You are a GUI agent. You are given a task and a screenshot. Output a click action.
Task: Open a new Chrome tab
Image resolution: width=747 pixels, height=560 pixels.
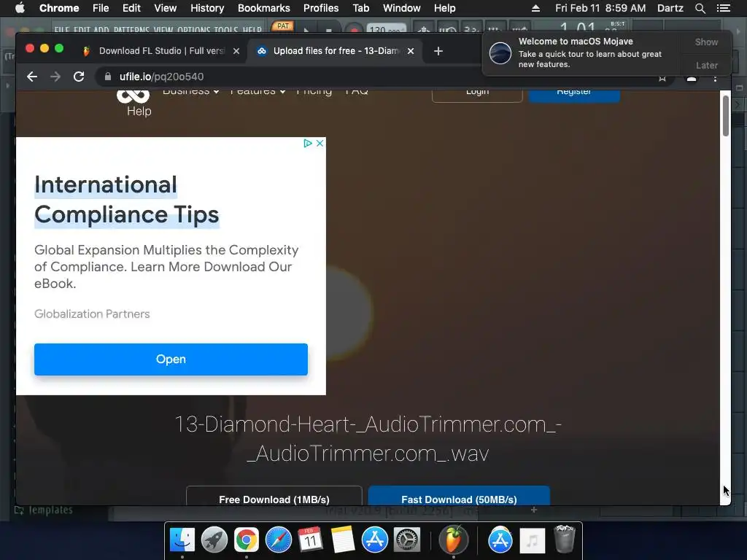438,51
